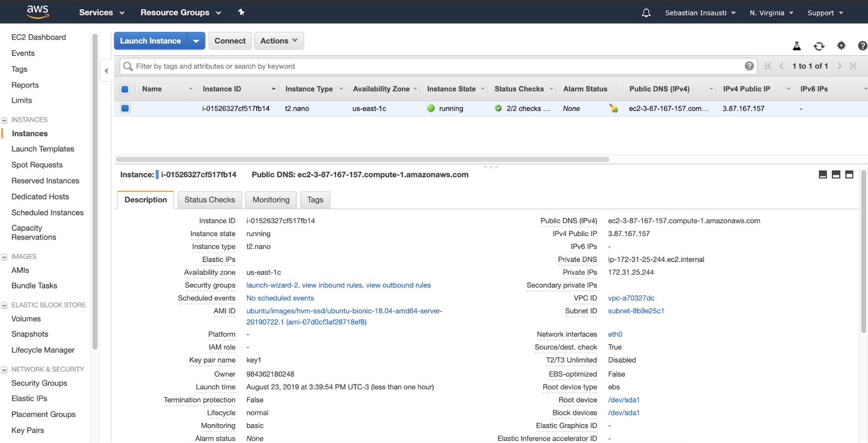This screenshot has width=868, height=443.
Task: Click the search magnifier icon
Action: [128, 66]
